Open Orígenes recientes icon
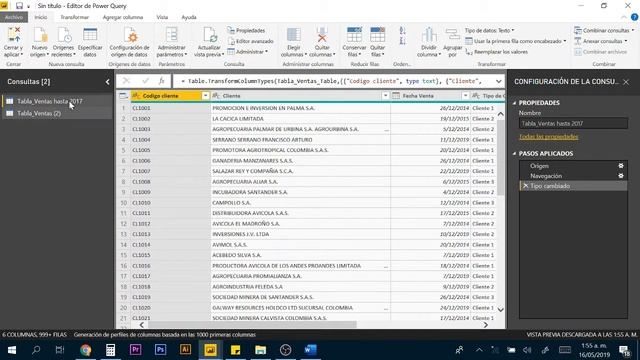The image size is (640, 360). (63, 35)
